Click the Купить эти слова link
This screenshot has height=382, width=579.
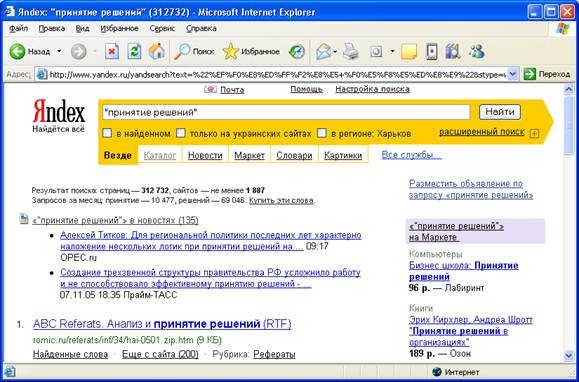pos(281,201)
